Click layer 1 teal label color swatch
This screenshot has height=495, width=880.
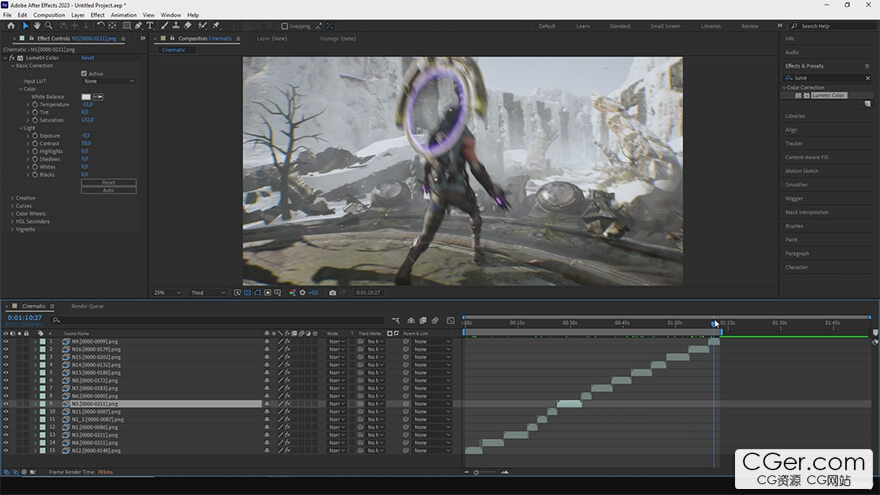[x=43, y=341]
